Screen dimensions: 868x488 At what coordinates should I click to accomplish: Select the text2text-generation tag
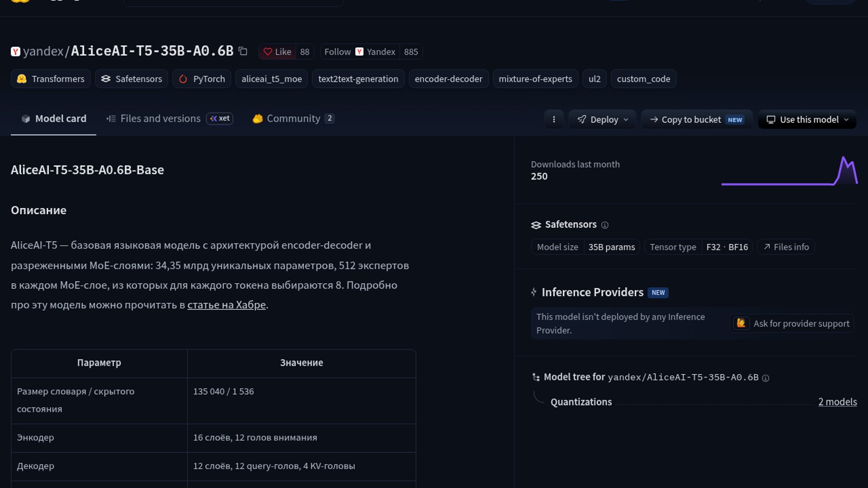pos(358,79)
